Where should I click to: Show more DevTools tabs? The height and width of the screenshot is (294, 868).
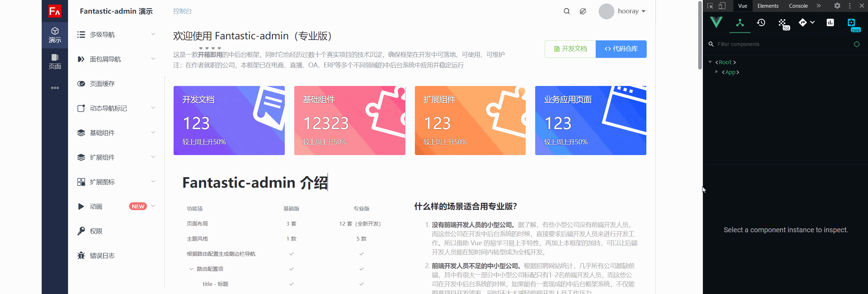[x=819, y=6]
